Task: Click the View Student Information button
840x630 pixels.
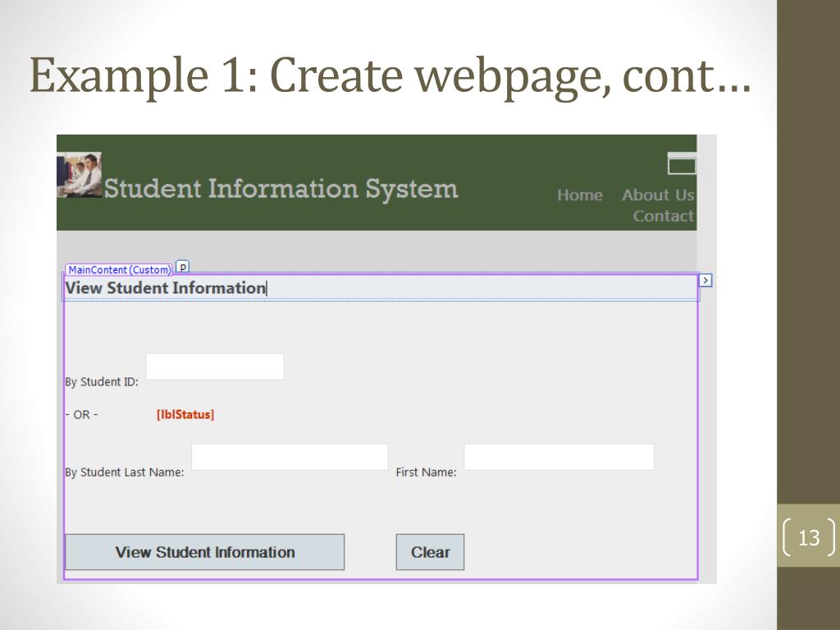Action: (x=204, y=552)
